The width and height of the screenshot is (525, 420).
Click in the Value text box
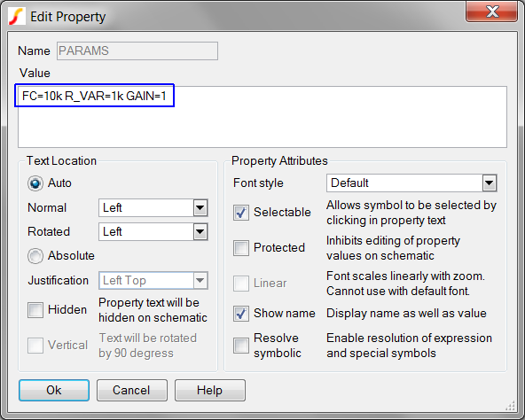[x=262, y=117]
